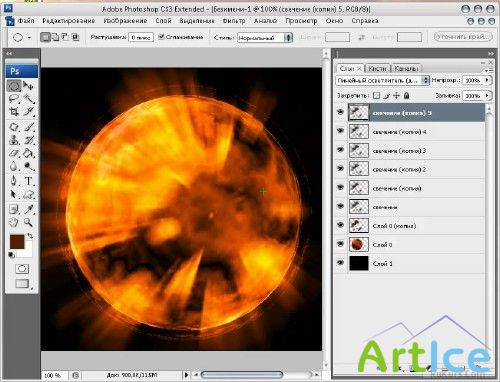This screenshot has height=382, width=500.
Task: Toggle lock position option
Action: [396, 96]
